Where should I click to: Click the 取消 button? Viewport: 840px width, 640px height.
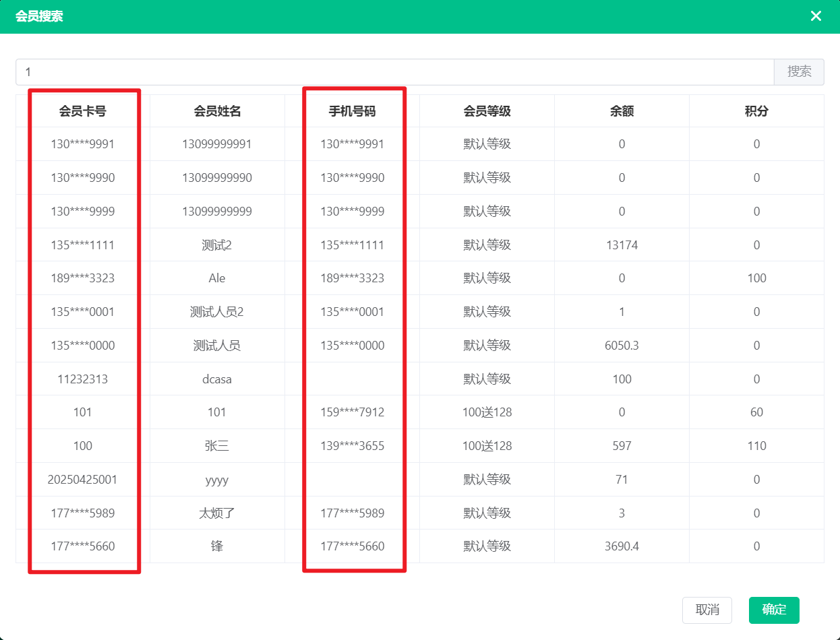coord(707,610)
